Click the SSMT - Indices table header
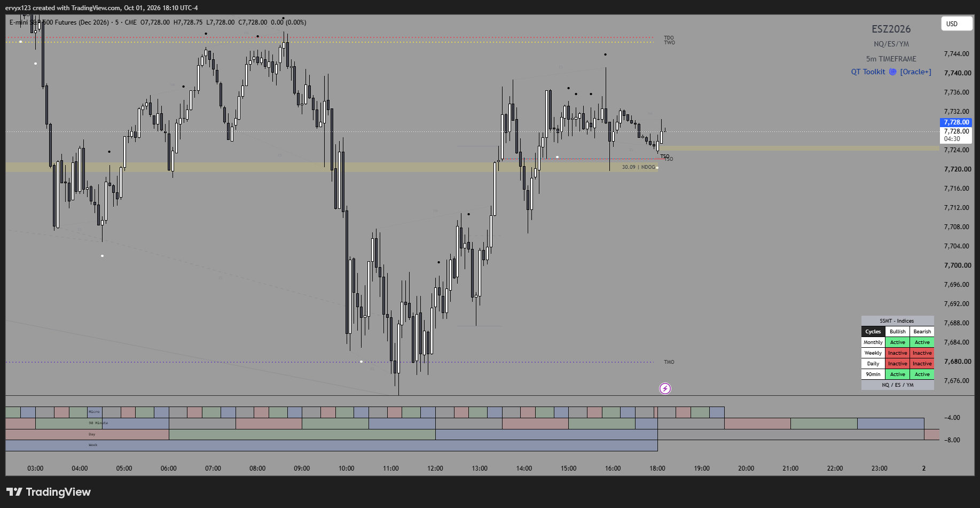 (x=897, y=321)
